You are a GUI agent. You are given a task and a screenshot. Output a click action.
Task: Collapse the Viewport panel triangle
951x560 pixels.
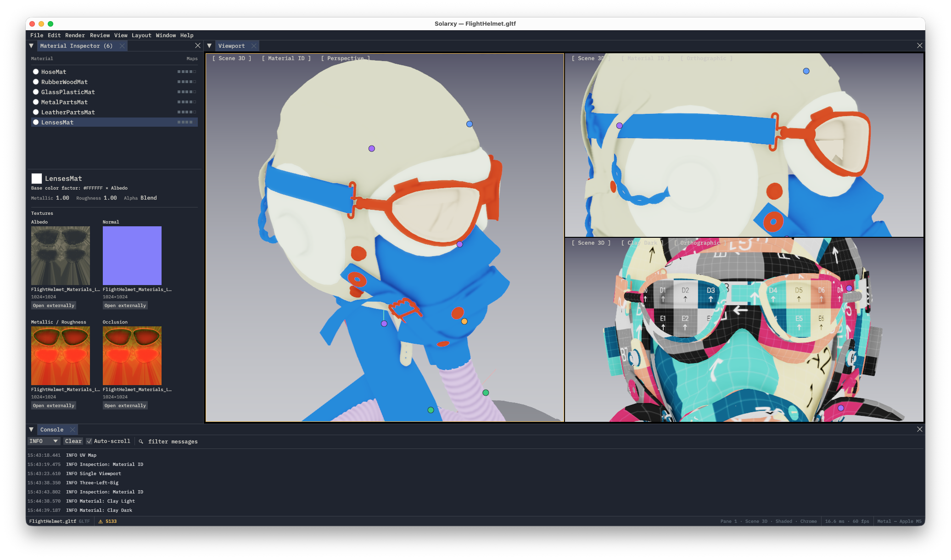[209, 46]
